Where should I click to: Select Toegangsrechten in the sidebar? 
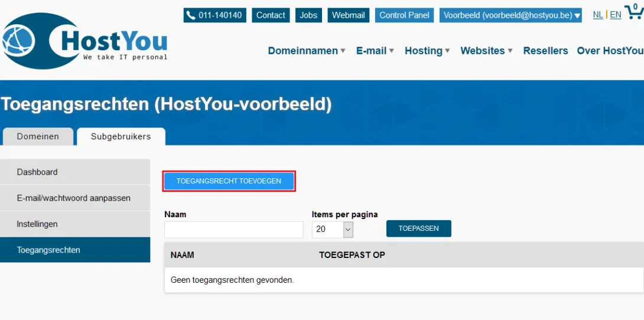[x=75, y=250]
